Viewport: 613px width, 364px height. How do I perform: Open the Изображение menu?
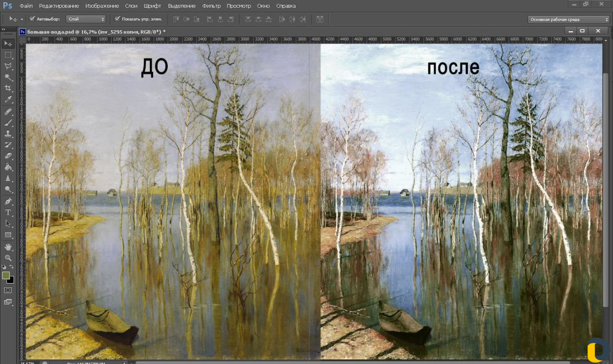(102, 6)
